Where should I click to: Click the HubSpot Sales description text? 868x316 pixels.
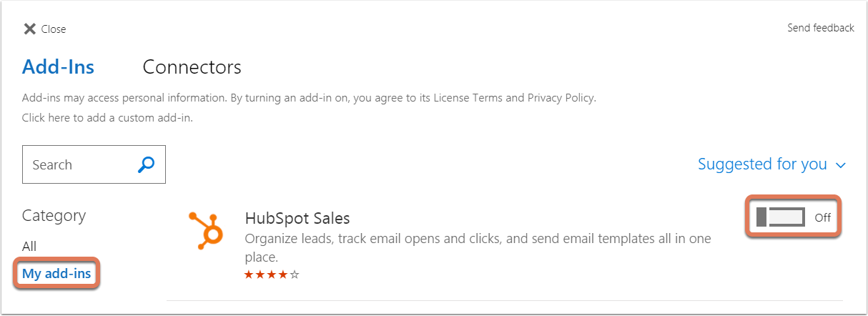(478, 247)
